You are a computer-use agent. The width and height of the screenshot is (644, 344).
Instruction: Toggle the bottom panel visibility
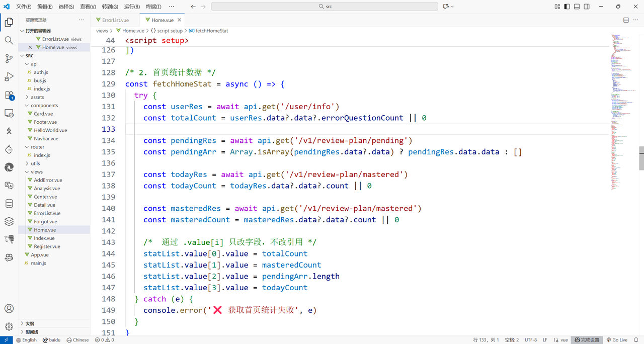tap(577, 7)
